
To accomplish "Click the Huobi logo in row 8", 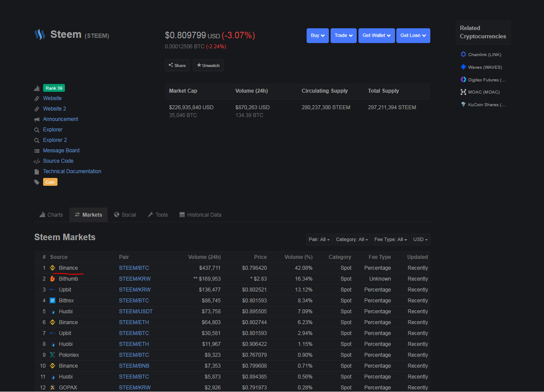I will pos(53,344).
